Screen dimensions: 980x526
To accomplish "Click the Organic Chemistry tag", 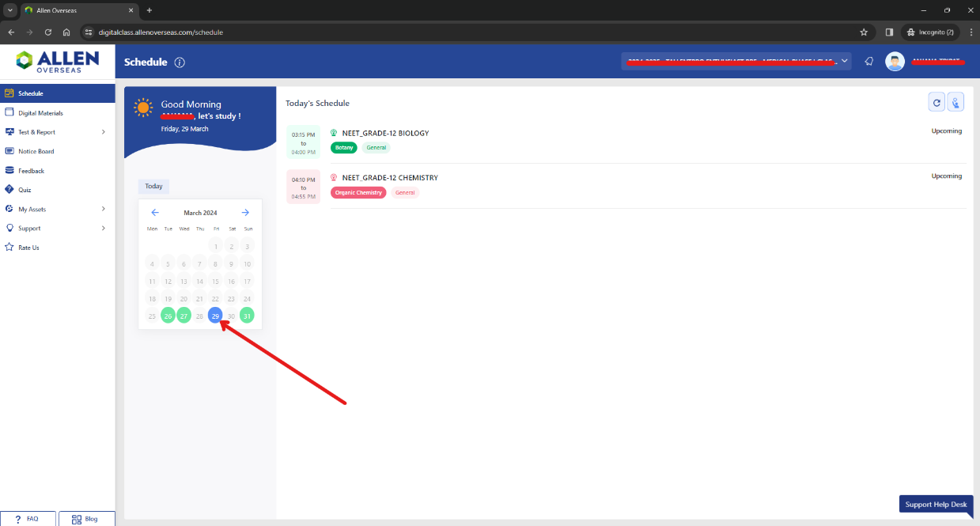I will [x=358, y=192].
